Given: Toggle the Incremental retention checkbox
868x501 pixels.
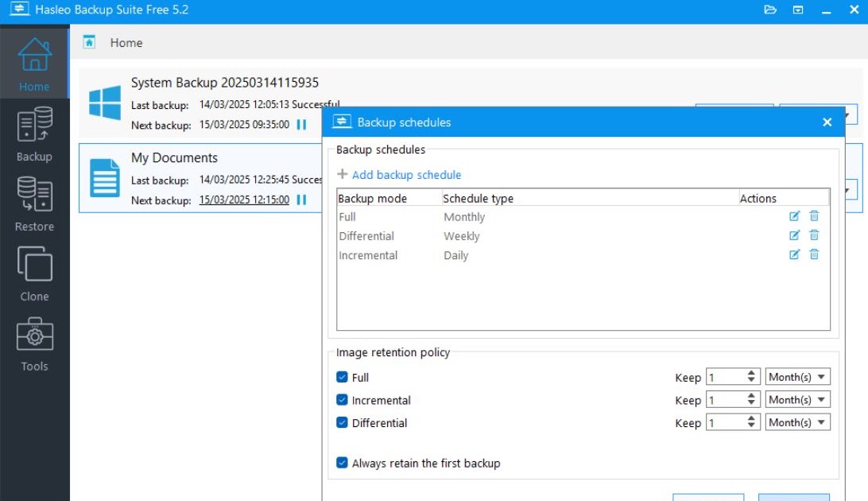Looking at the screenshot, I should click(x=343, y=400).
